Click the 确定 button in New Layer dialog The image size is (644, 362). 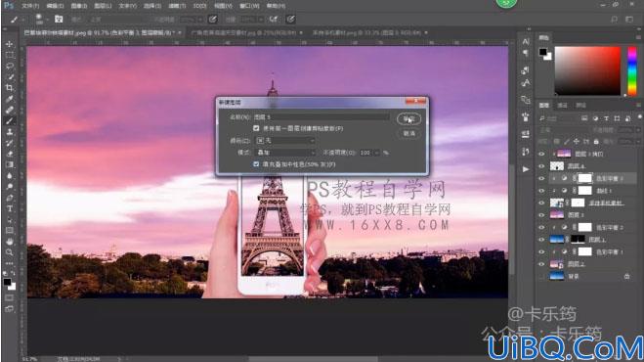[408, 119]
